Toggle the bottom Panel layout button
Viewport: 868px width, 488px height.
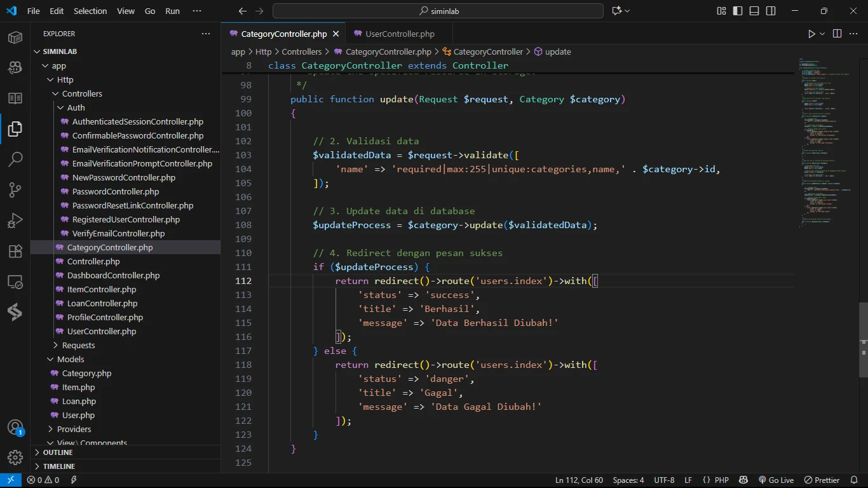coord(754,11)
